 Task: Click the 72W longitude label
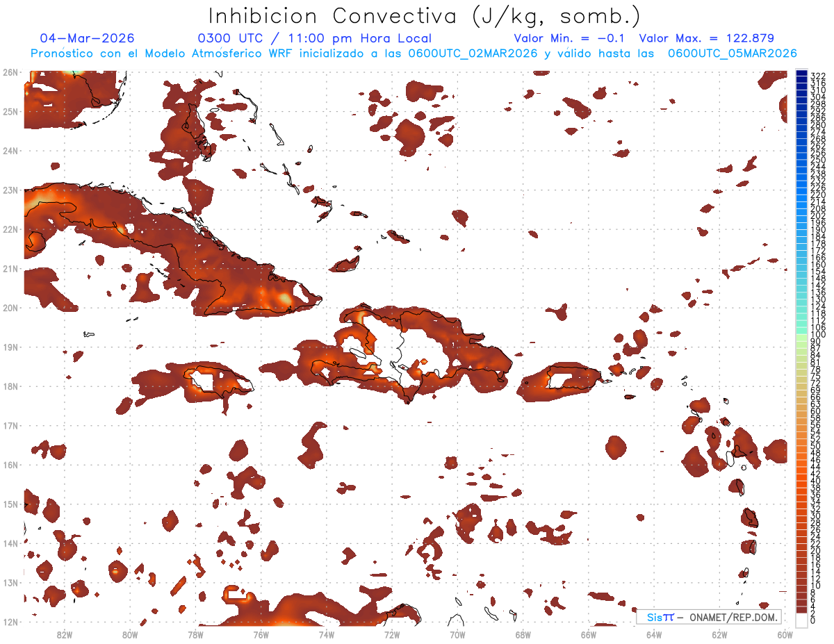click(x=392, y=634)
